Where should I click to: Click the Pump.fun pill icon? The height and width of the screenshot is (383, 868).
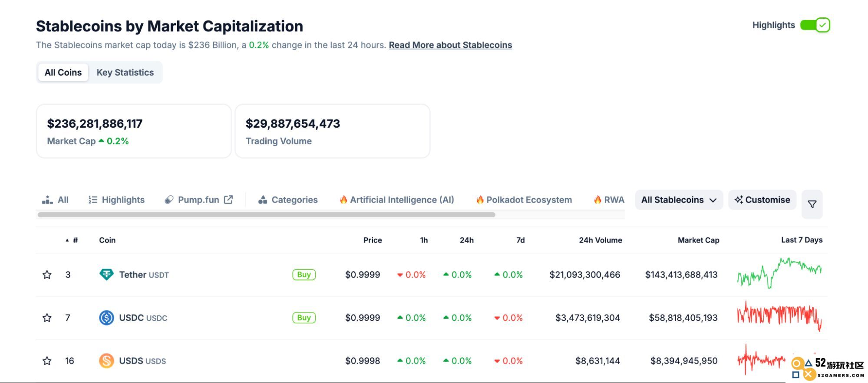click(169, 200)
